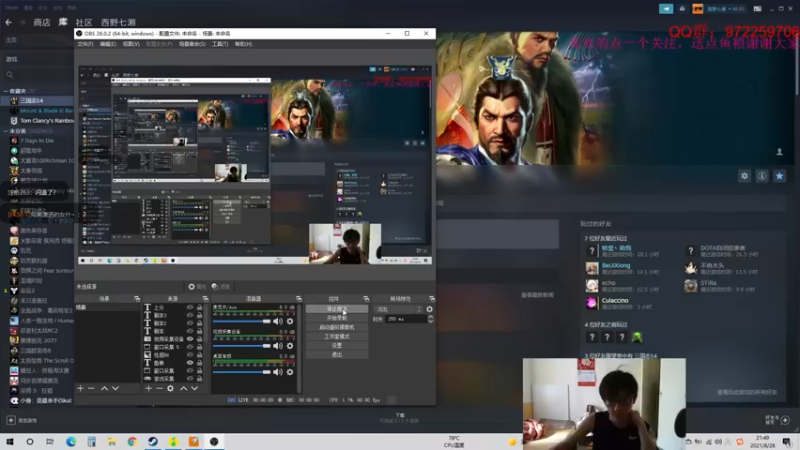Add a new source with the plus icon
800x450 pixels.
click(148, 388)
